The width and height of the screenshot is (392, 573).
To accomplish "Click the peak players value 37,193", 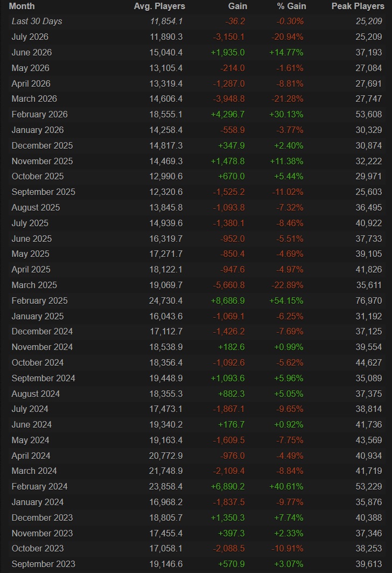I will (x=369, y=53).
